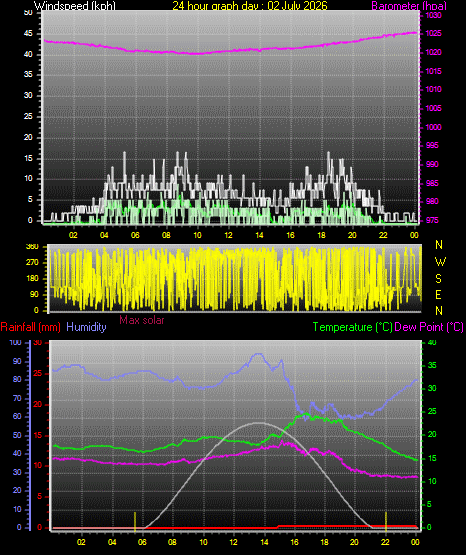Click the 'Humidity' legend label
The width and height of the screenshot is (466, 555).
(86, 327)
